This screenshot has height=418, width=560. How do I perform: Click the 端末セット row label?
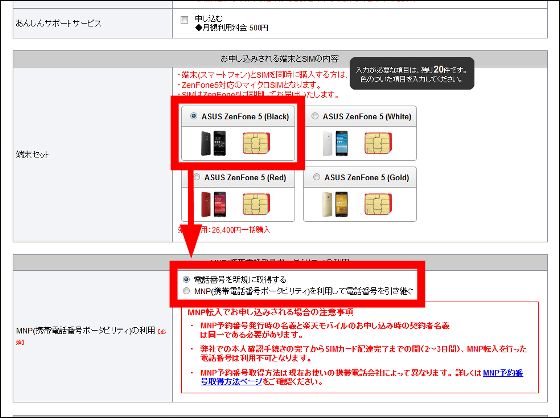(32, 154)
